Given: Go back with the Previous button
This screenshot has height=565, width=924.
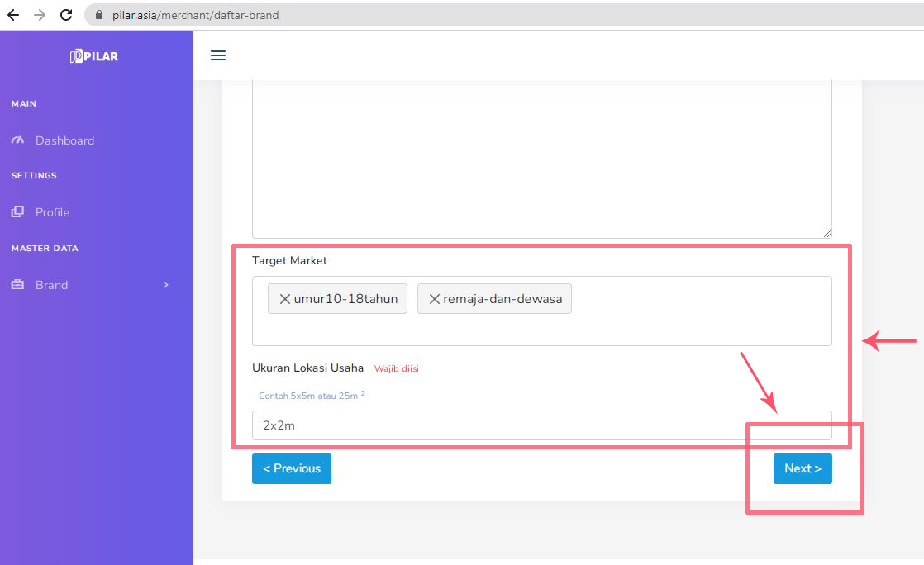Looking at the screenshot, I should pos(291,468).
